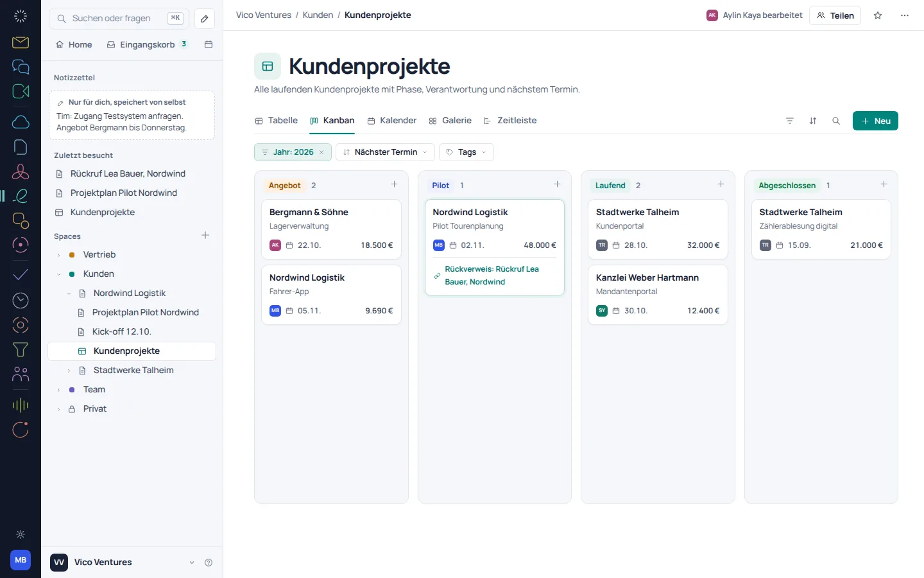
Task: Open the cloud storage icon in rail
Action: (x=21, y=122)
